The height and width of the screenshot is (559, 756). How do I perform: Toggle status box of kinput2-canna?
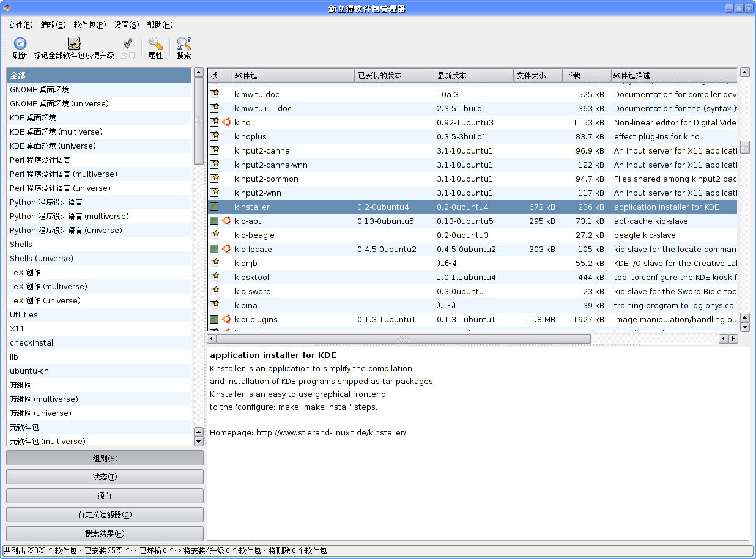pos(214,150)
